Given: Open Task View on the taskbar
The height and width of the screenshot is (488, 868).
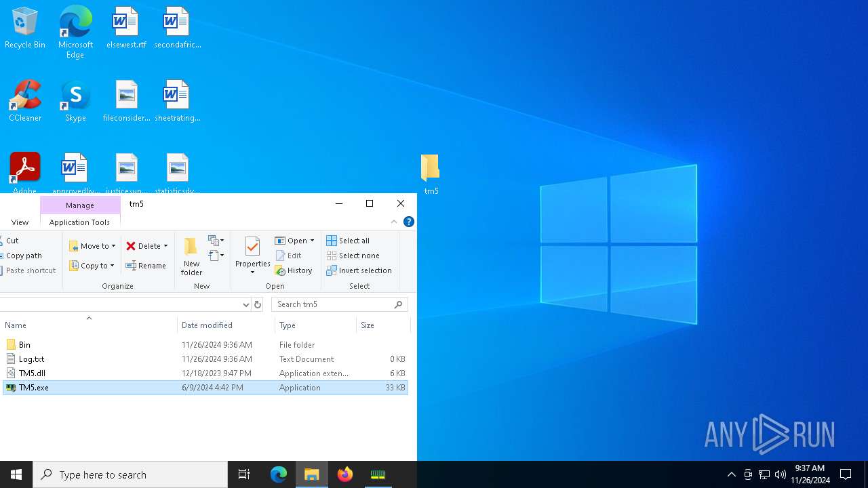Looking at the screenshot, I should (244, 474).
